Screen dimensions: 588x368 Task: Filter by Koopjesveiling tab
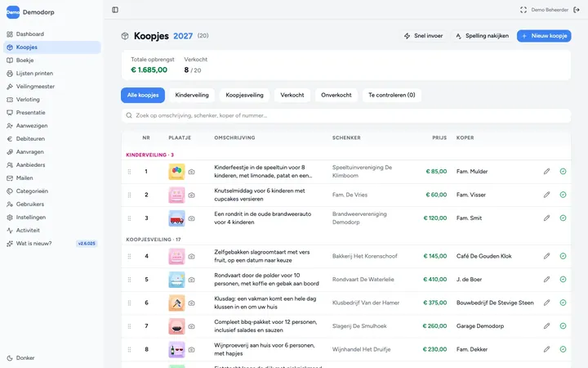(x=244, y=96)
